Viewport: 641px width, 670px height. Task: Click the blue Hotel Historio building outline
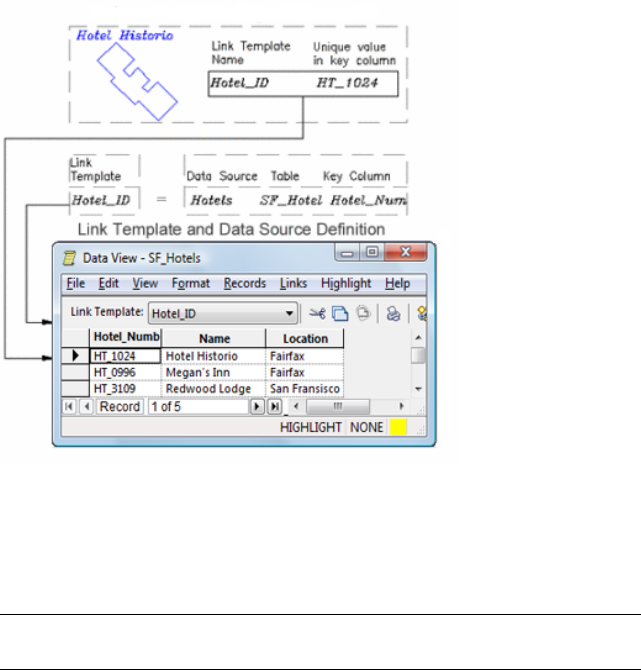click(137, 82)
